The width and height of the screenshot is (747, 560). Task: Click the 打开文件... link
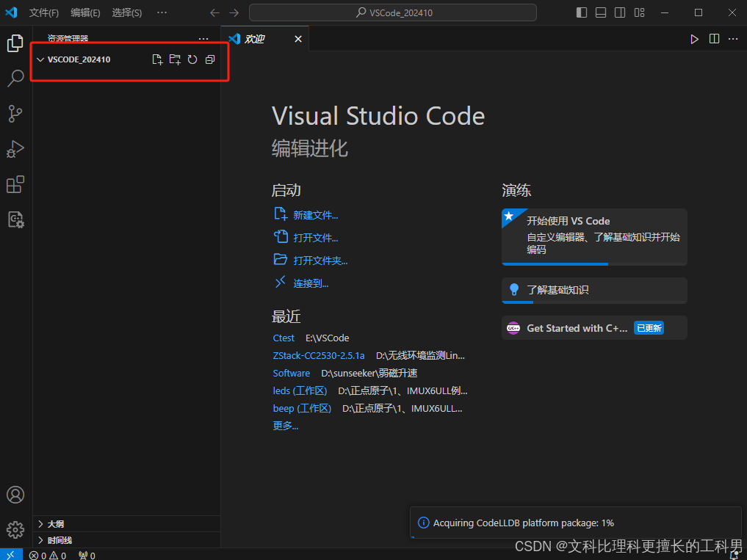click(x=315, y=238)
